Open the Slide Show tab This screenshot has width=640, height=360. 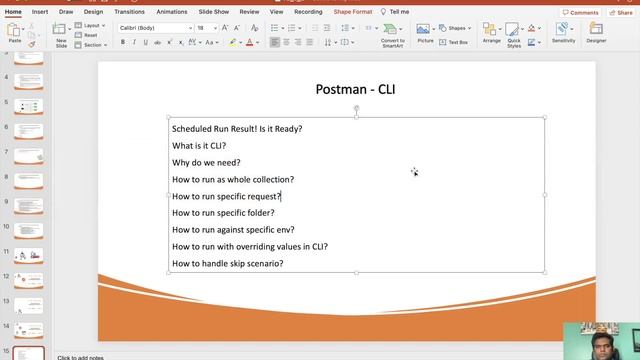point(213,12)
